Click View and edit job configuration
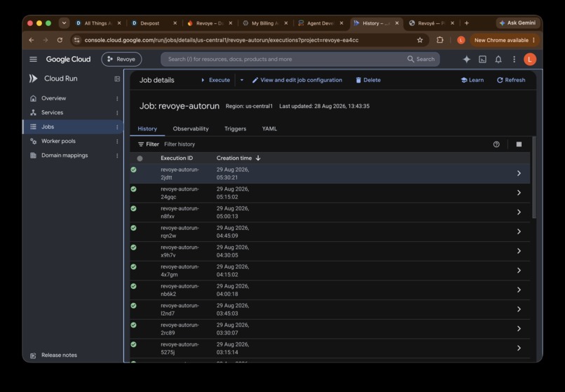The height and width of the screenshot is (392, 565). point(297,80)
